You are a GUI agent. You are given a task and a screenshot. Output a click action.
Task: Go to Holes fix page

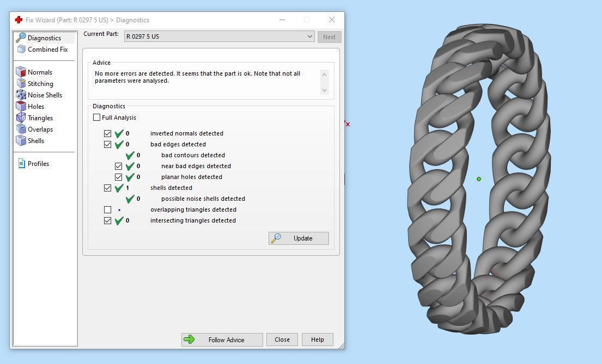click(36, 107)
